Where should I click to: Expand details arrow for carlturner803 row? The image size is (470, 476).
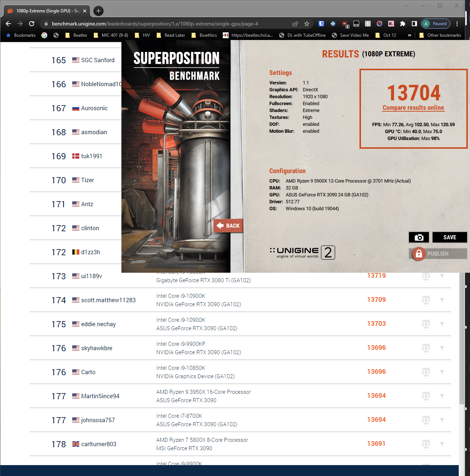point(442,444)
